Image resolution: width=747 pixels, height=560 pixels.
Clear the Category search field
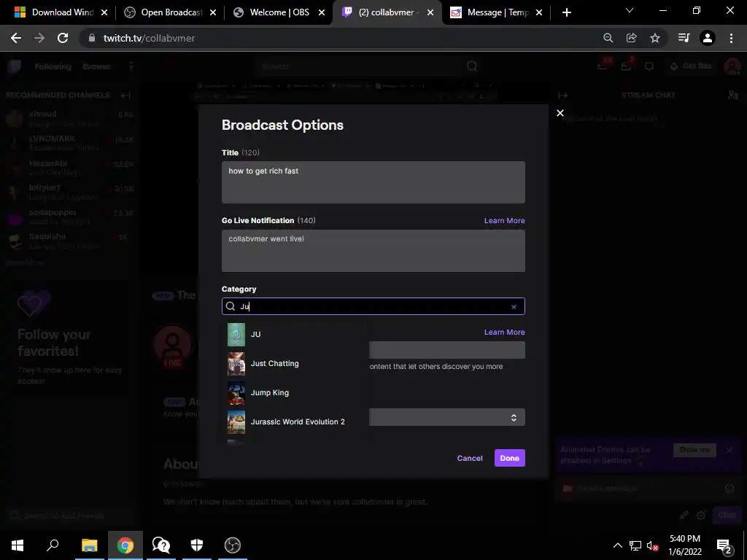point(514,307)
